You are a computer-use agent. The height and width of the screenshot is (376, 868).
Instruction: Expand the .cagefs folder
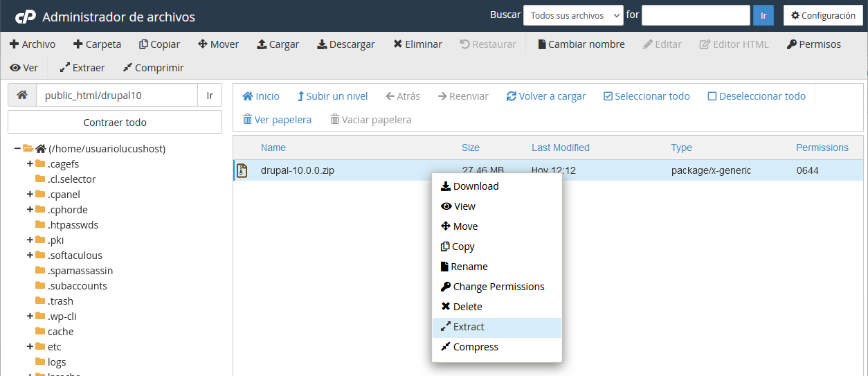pyautogui.click(x=30, y=163)
